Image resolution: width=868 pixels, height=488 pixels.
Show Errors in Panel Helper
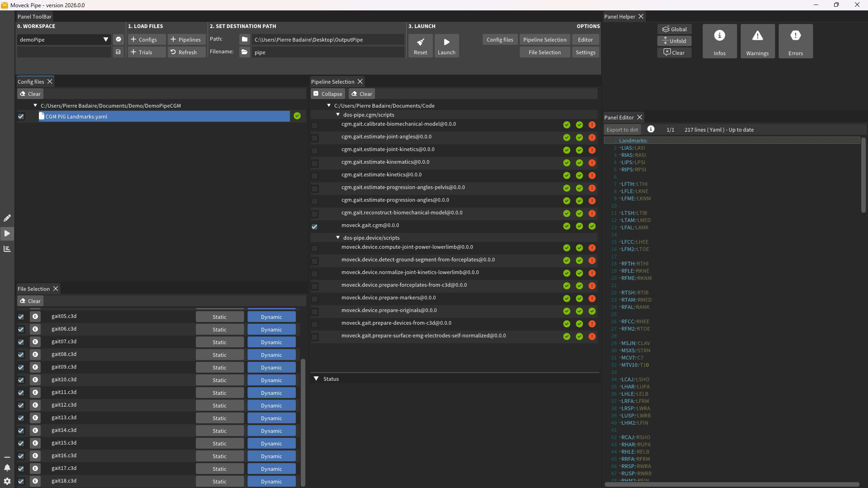coord(796,41)
